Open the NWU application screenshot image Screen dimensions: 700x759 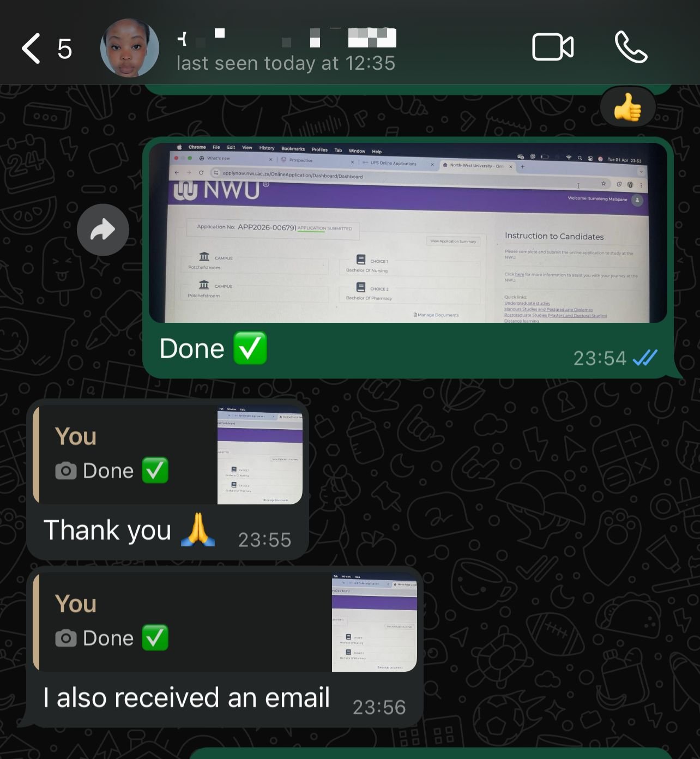pyautogui.click(x=408, y=233)
